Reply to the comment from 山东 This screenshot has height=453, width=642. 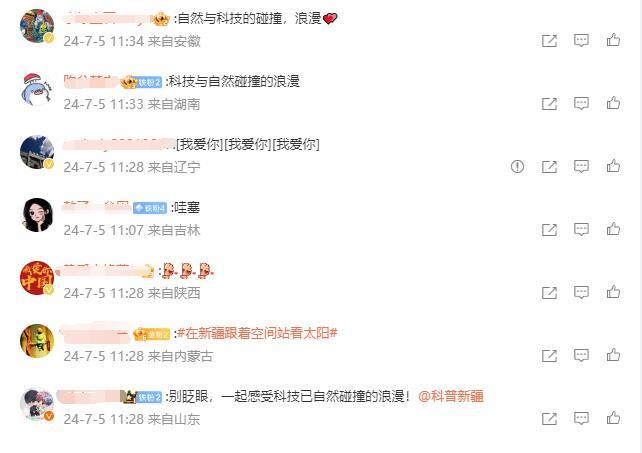(x=581, y=419)
